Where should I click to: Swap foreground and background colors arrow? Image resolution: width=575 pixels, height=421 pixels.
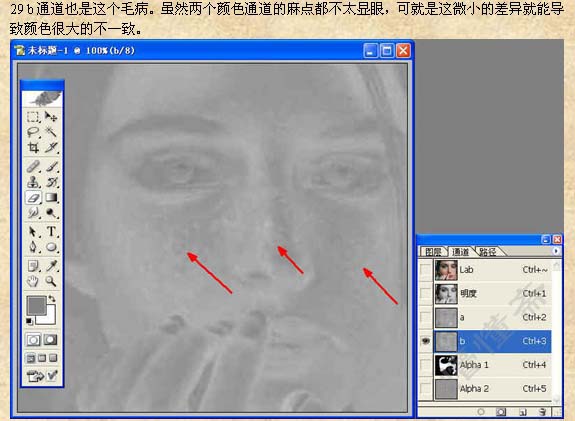tap(52, 299)
